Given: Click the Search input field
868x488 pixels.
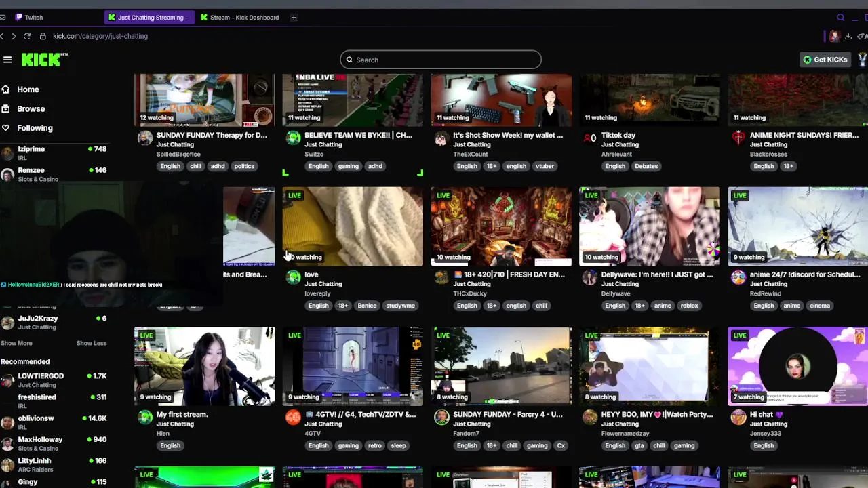Looking at the screenshot, I should 441,60.
